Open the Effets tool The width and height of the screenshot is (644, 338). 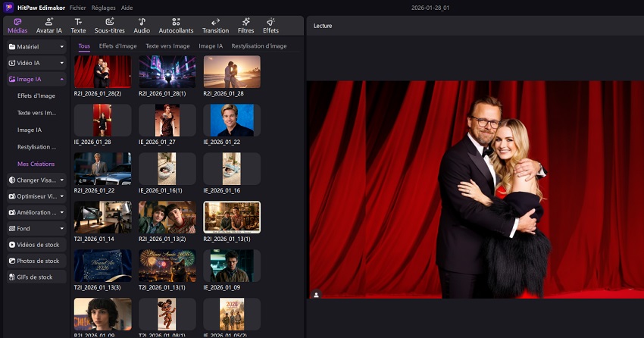[270, 26]
